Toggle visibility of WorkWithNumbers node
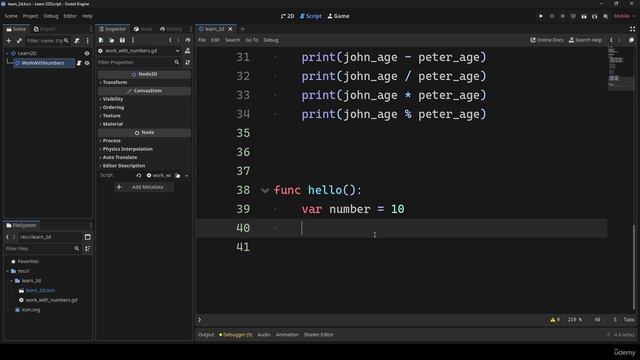Viewport: 640px width, 360px height. coord(87,63)
